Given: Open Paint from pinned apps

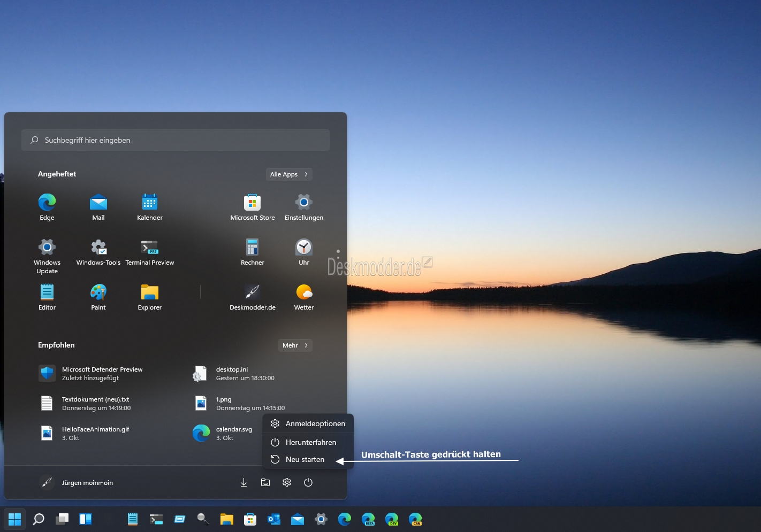Looking at the screenshot, I should (x=98, y=297).
